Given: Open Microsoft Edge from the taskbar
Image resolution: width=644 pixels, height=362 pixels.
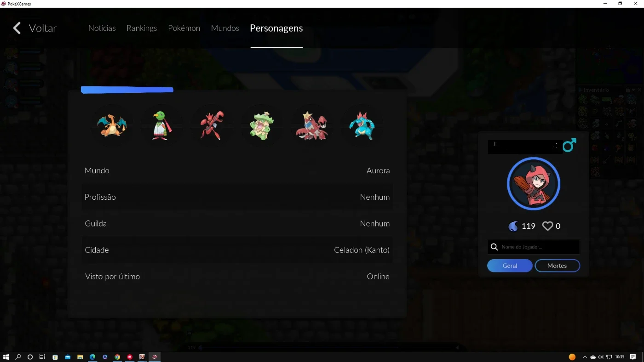Looking at the screenshot, I should 92,357.
